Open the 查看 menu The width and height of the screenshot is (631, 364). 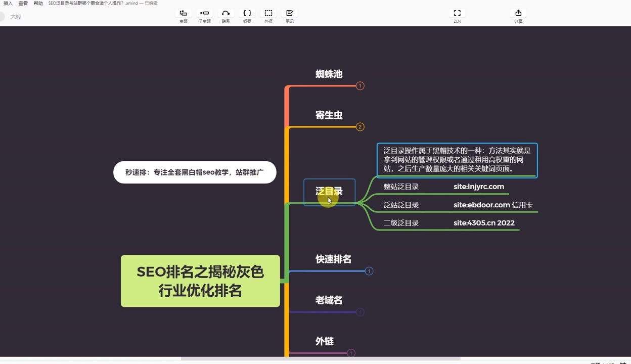pos(23,3)
